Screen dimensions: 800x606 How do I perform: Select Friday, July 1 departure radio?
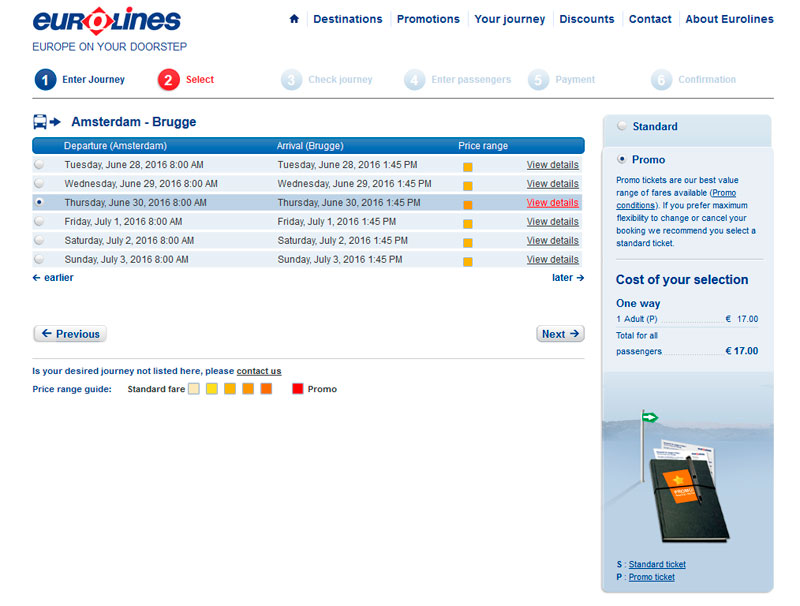[39, 221]
